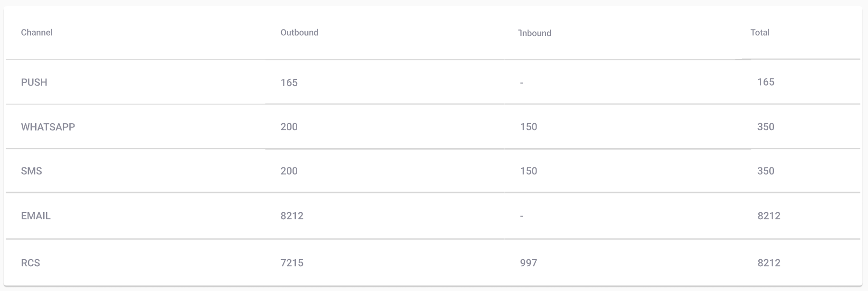Select the EMAIL inbound dash cell
This screenshot has height=291, width=868.
(521, 216)
